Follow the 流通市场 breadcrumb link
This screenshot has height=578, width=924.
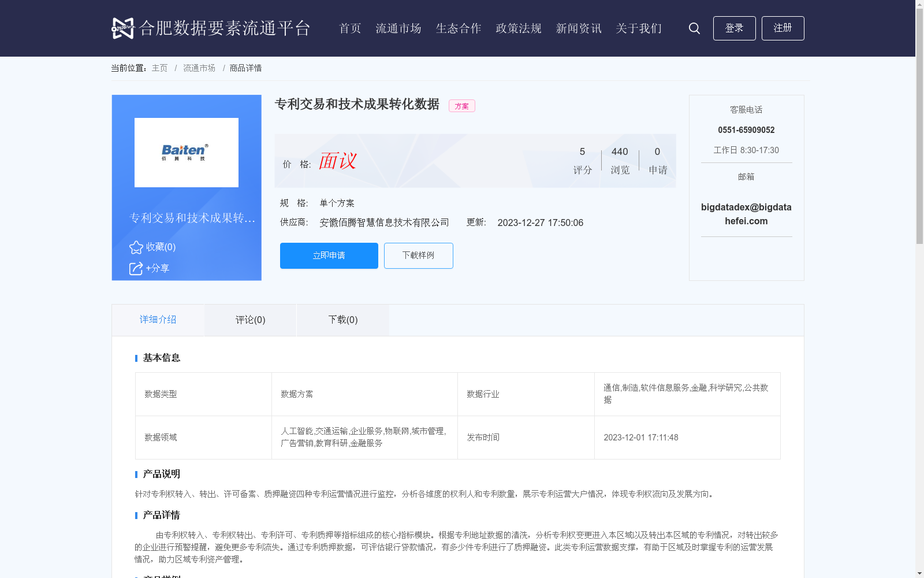pos(199,68)
